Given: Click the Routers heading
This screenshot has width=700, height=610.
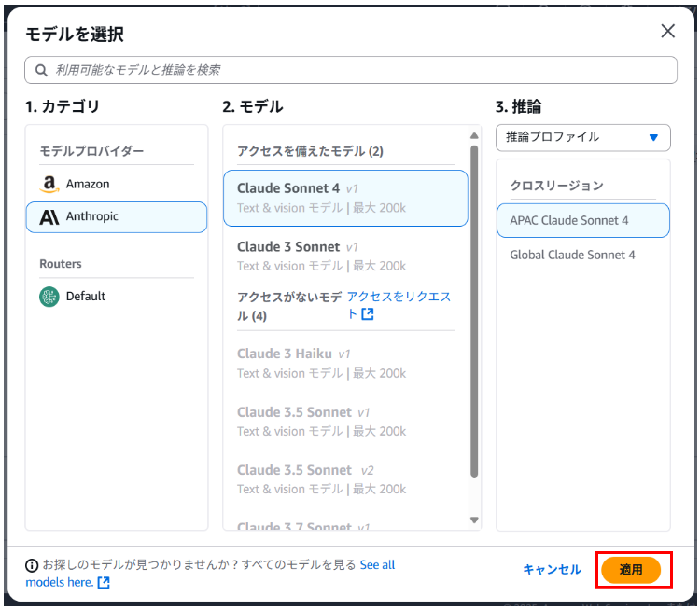Looking at the screenshot, I should [x=61, y=264].
